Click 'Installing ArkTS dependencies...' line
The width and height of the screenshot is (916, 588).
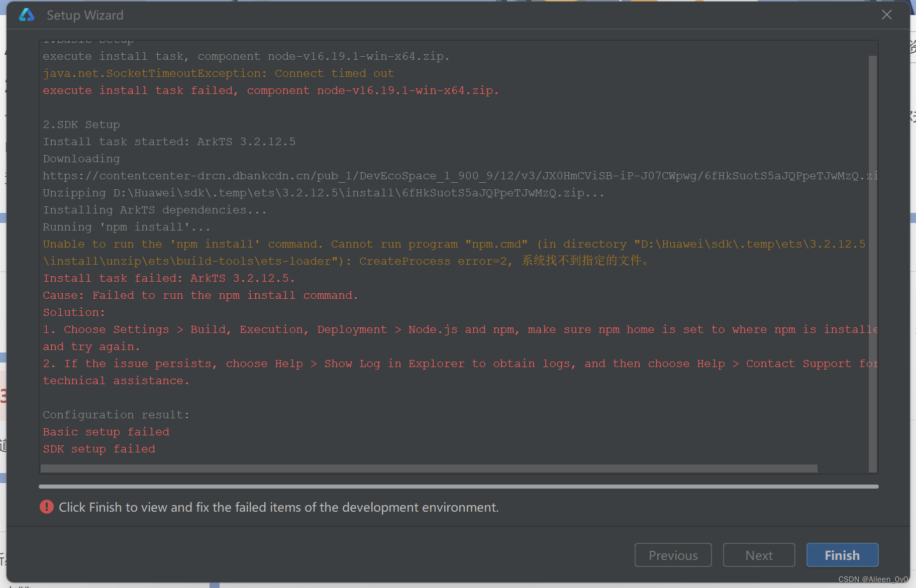[155, 210]
